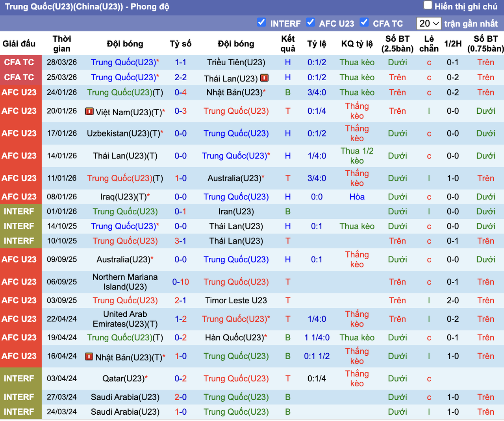Image resolution: width=504 pixels, height=421 pixels.
Task: Click the 2-0 score on 27/03/24
Action: 181,397
